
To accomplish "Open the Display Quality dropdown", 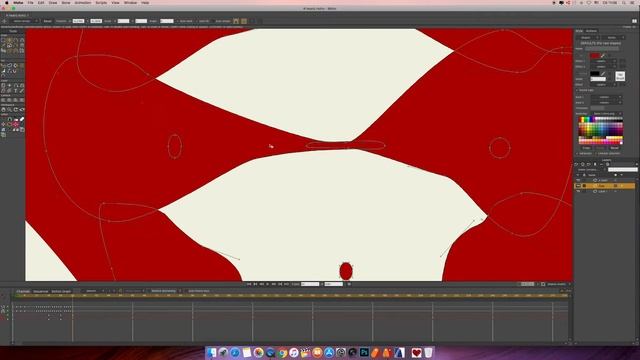I will [x=558, y=284].
